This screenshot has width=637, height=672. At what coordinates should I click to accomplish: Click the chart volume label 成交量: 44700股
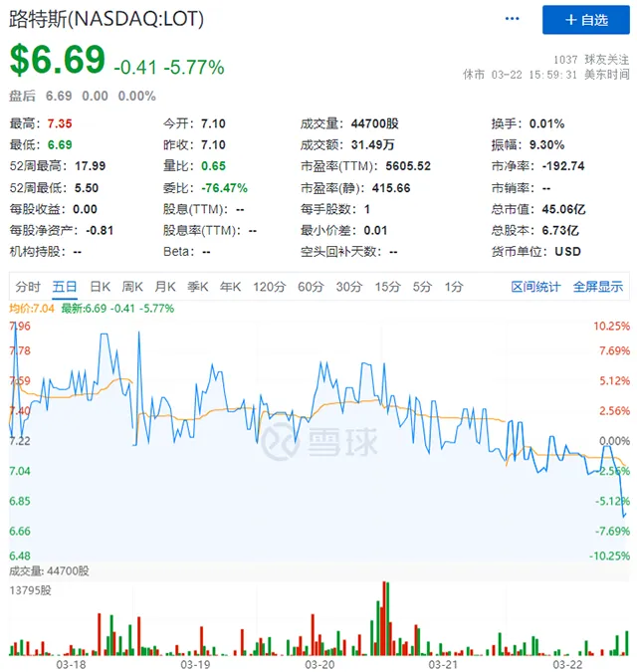(x=49, y=570)
